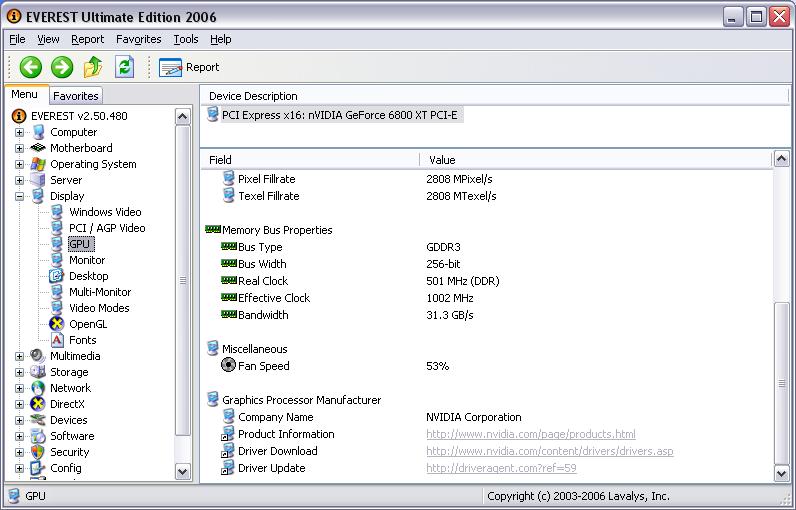Select Multi-Monitor tree item
Image resolution: width=796 pixels, height=510 pixels.
100,292
